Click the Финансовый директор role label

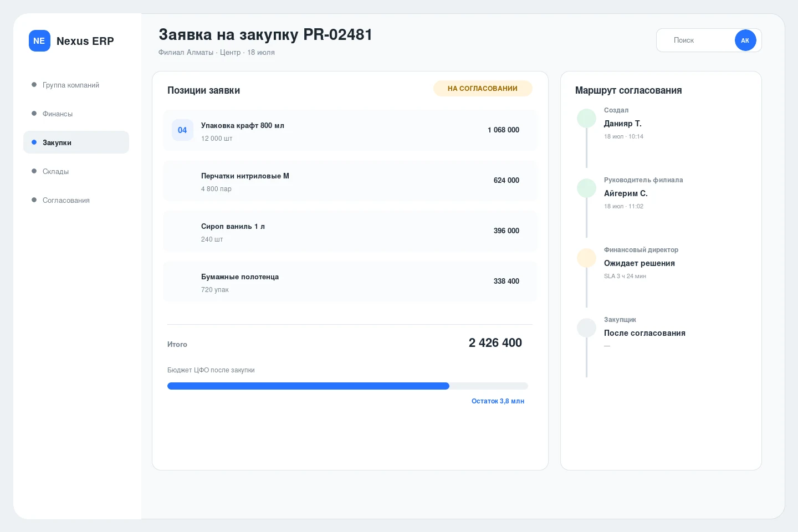[x=641, y=250]
